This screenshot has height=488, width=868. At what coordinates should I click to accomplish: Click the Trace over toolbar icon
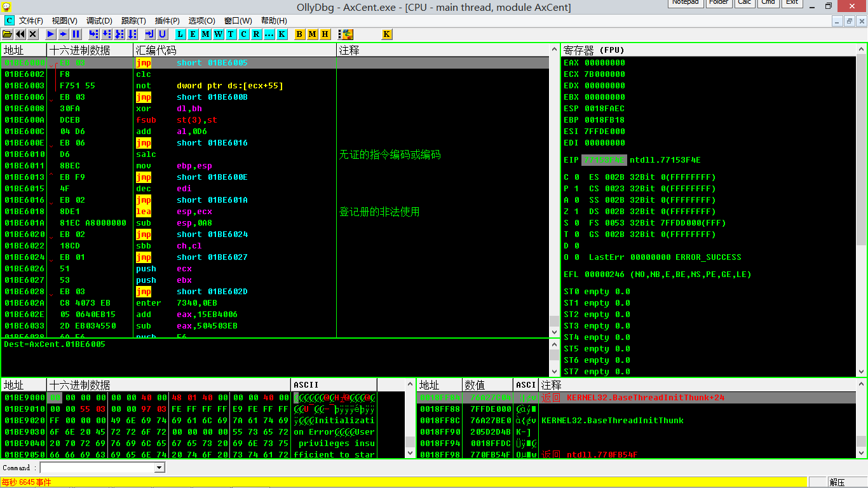pyautogui.click(x=132, y=34)
